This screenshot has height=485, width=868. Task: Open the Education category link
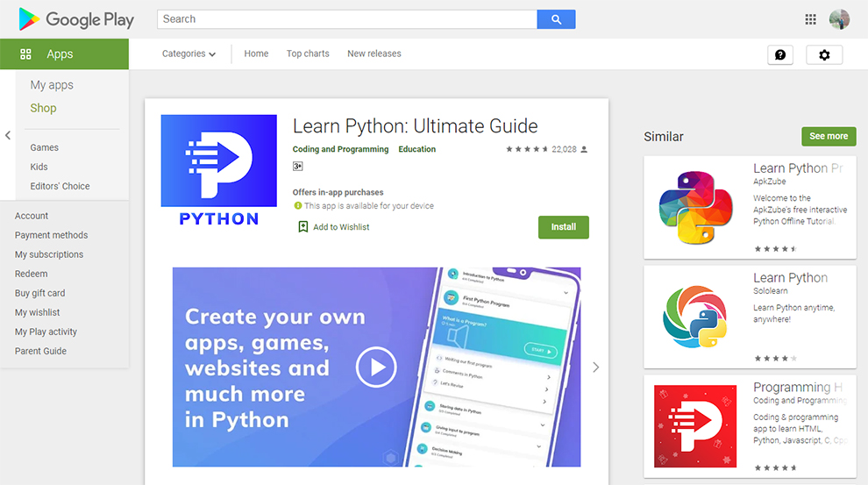[x=416, y=149]
